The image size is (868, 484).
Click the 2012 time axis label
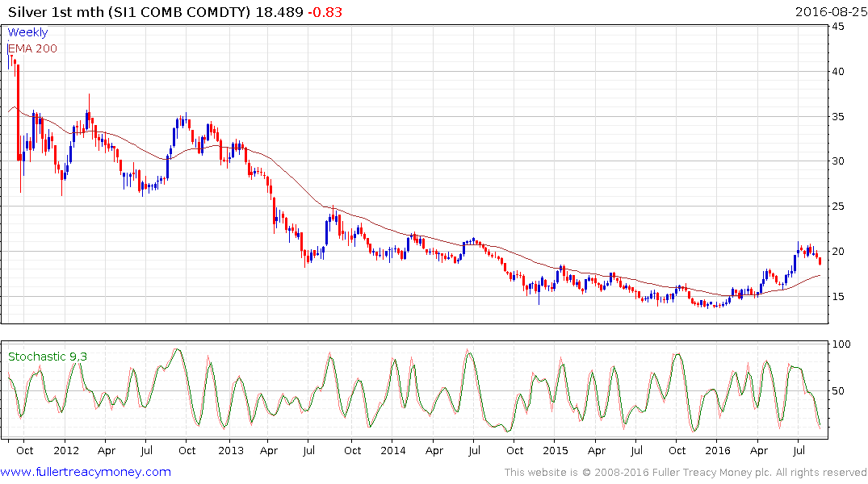[x=66, y=450]
